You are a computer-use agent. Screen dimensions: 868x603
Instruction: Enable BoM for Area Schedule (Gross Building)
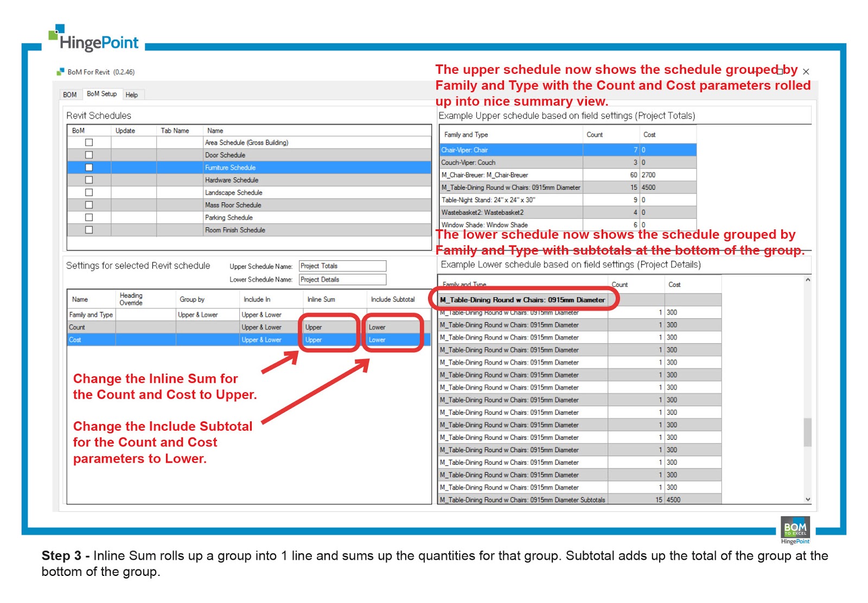coord(88,142)
